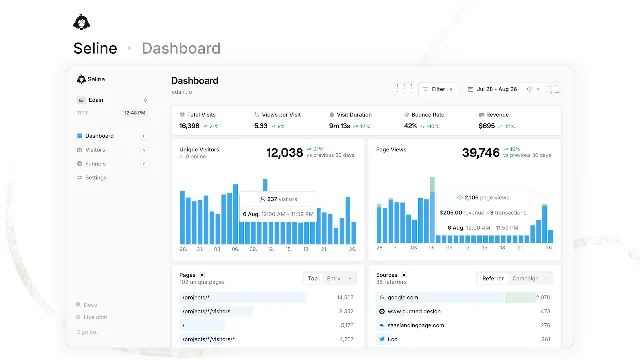Image resolution: width=640 pixels, height=360 pixels.
Task: Open Funnels in the sidebar
Action: (x=95, y=164)
